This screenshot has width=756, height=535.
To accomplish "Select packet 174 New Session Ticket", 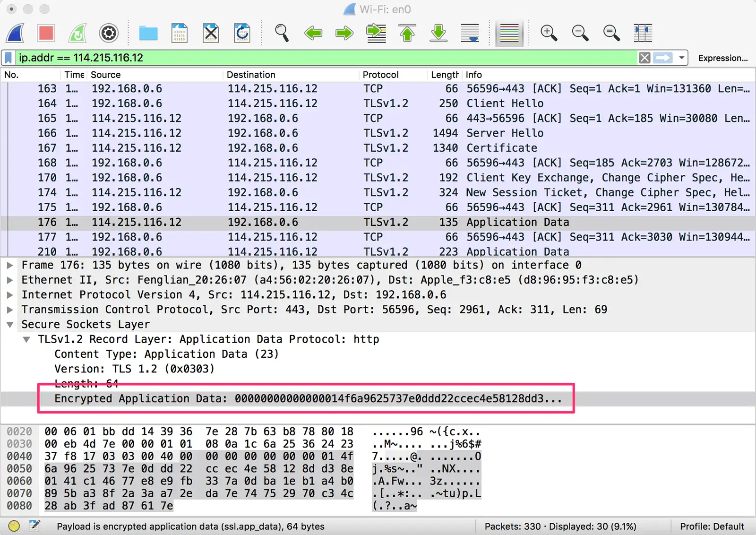I will 378,192.
